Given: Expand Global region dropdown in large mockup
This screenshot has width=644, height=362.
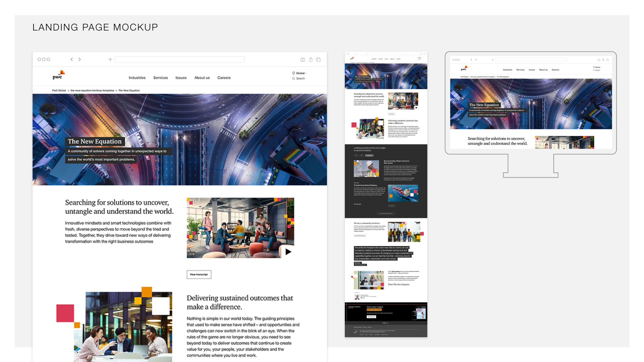Looking at the screenshot, I should click(300, 73).
